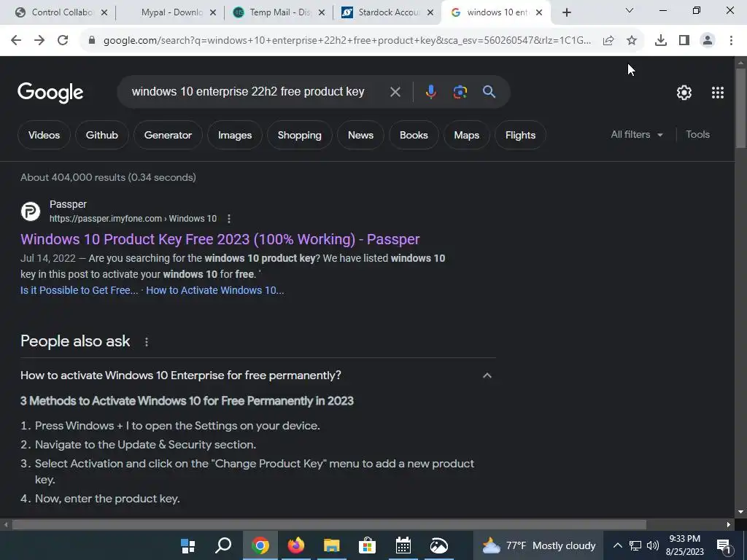Start voice search with the microphone icon
This screenshot has height=560, width=747.
pos(430,91)
